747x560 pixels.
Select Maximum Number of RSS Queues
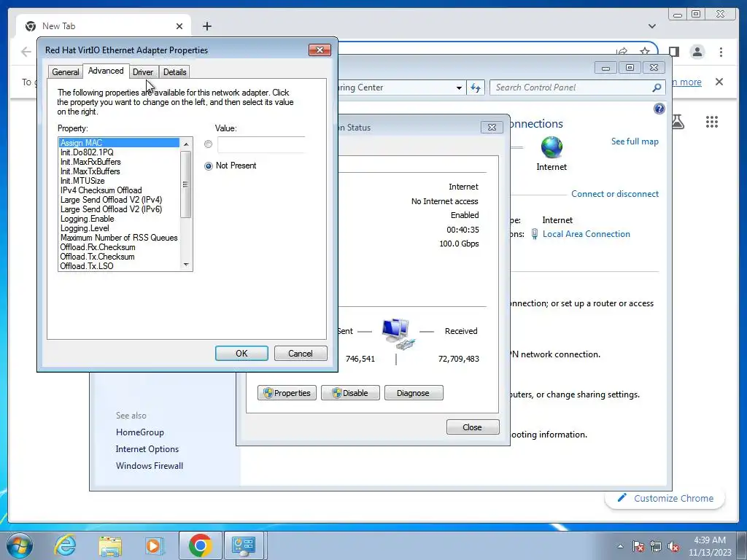pos(119,238)
